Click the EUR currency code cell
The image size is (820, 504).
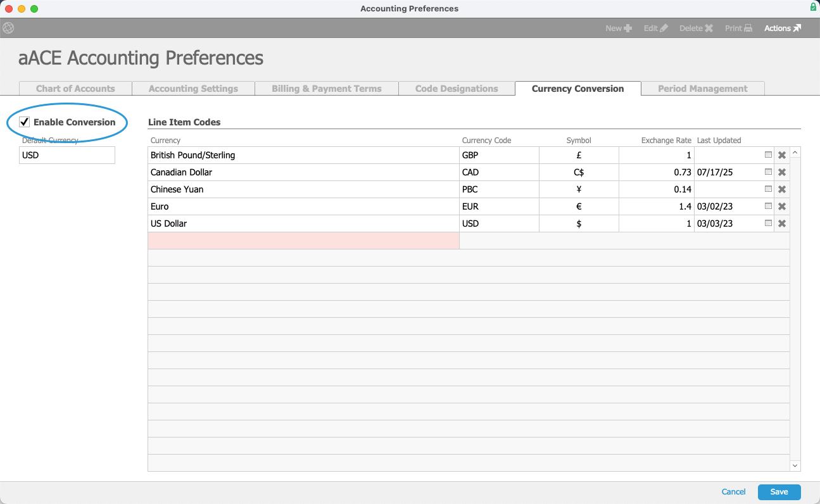point(499,206)
